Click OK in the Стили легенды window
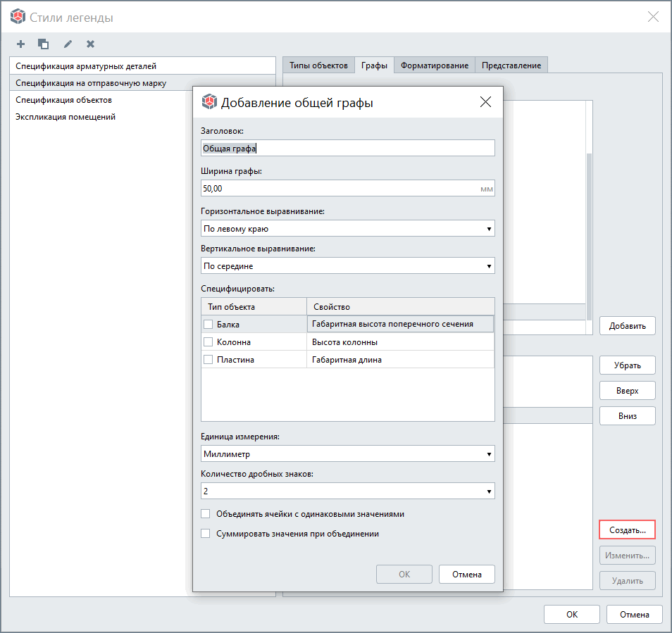Screen dimensions: 672x633 (572, 615)
